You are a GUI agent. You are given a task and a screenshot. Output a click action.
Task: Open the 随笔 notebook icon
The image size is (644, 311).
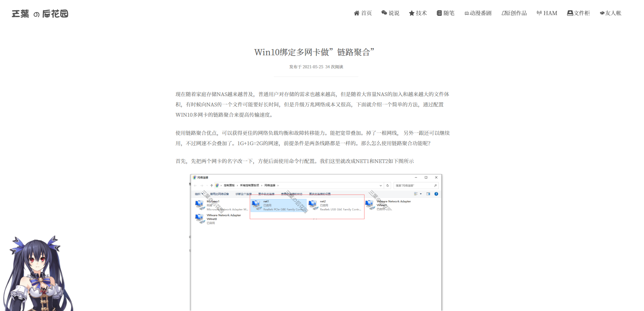[439, 13]
